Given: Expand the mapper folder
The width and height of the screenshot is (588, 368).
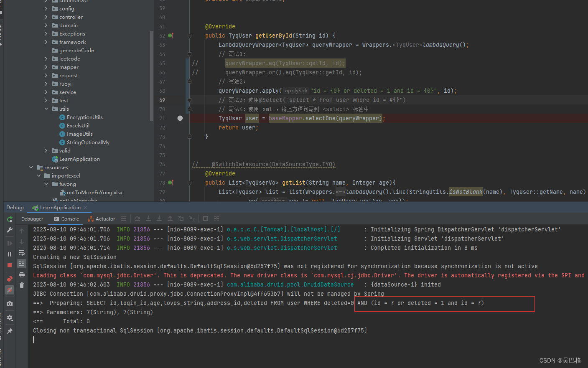Looking at the screenshot, I should click(46, 67).
